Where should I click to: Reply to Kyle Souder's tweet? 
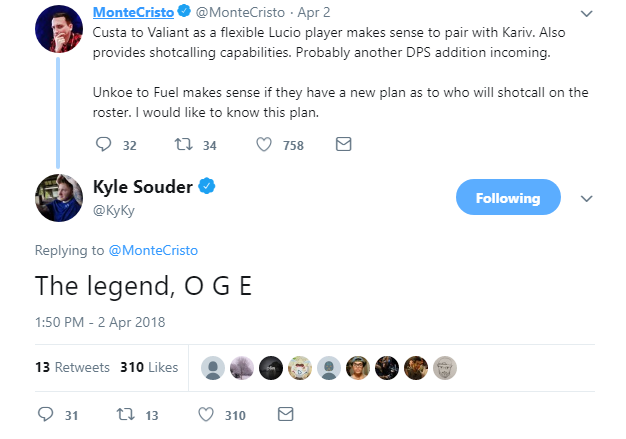pos(45,414)
